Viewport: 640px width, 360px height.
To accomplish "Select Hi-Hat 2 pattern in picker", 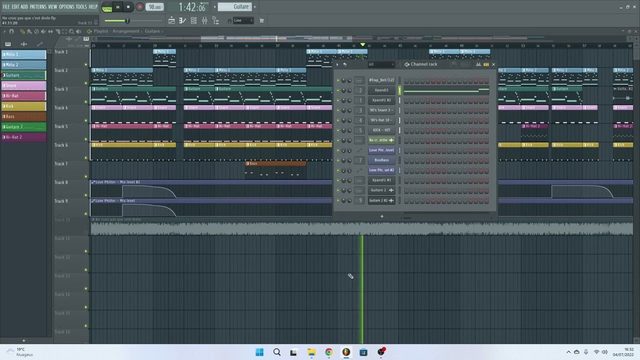I will [x=24, y=137].
